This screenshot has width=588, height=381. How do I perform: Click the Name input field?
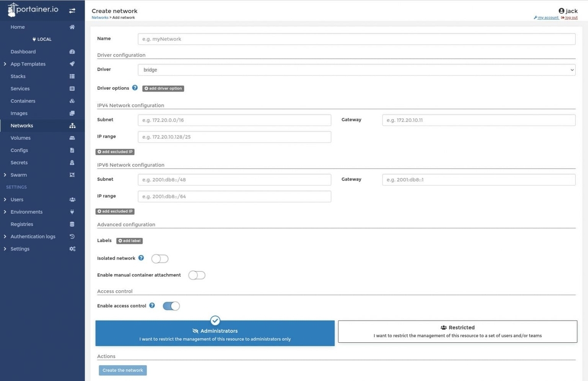(356, 39)
